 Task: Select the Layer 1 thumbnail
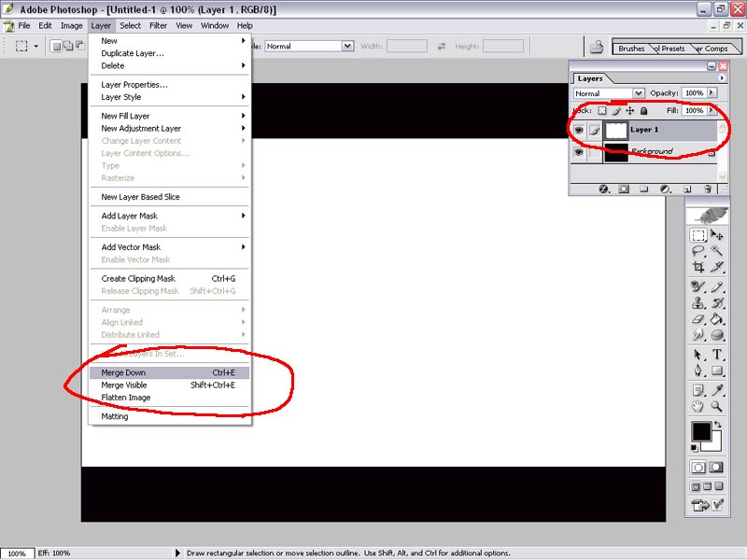(615, 131)
